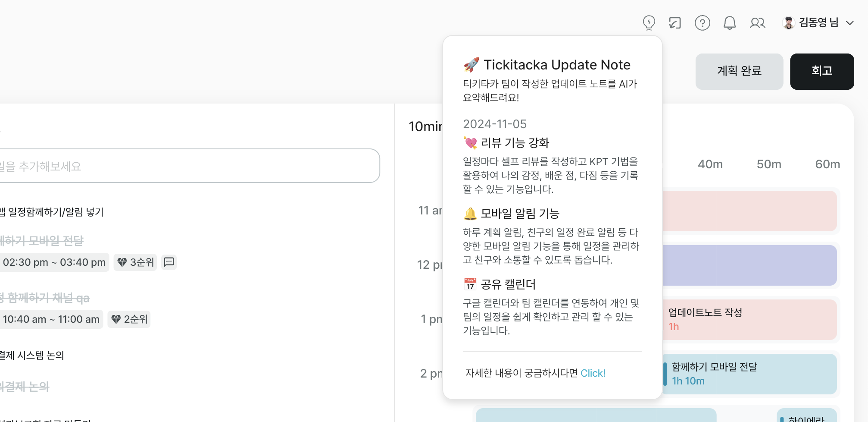Image resolution: width=868 pixels, height=422 pixels.
Task: Select the purple schedule block at 12 pm
Action: (x=749, y=265)
